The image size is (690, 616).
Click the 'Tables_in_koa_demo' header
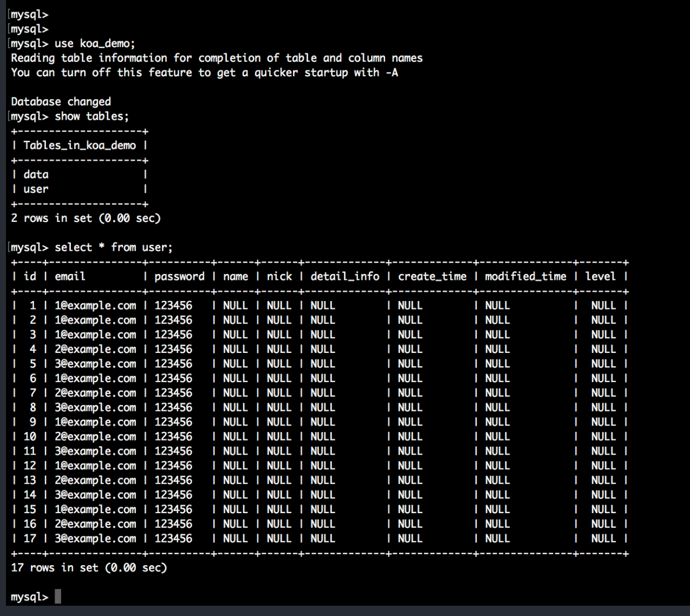pyautogui.click(x=80, y=145)
